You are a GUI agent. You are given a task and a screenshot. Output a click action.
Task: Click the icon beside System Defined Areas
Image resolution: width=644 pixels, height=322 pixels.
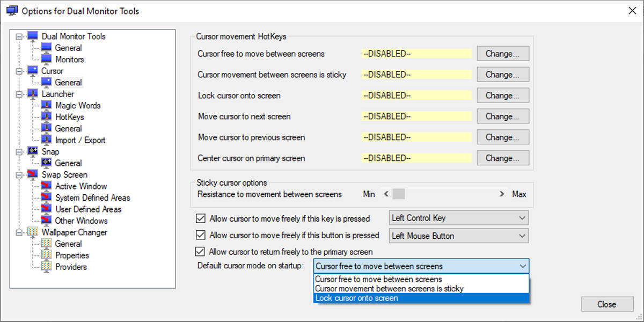coord(47,198)
